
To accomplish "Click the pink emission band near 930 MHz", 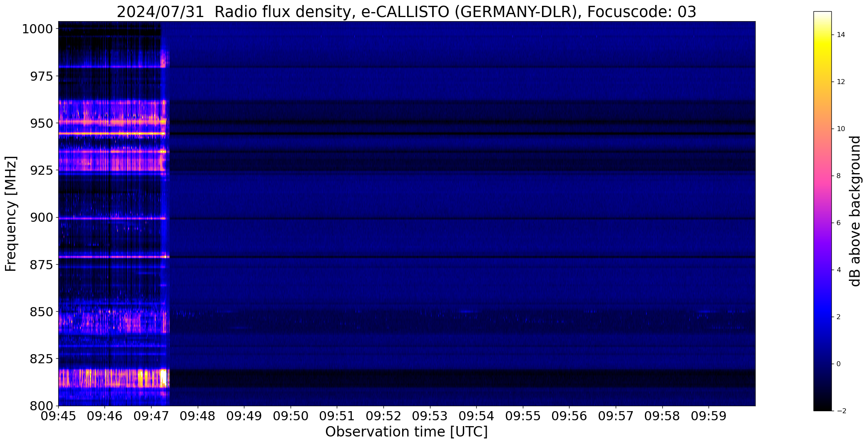I will (112, 161).
